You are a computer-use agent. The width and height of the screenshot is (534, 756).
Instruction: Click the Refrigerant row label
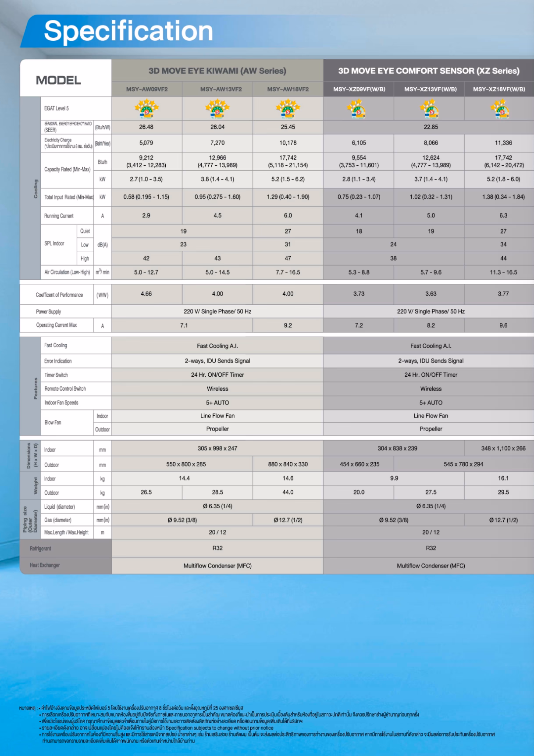pyautogui.click(x=40, y=549)
